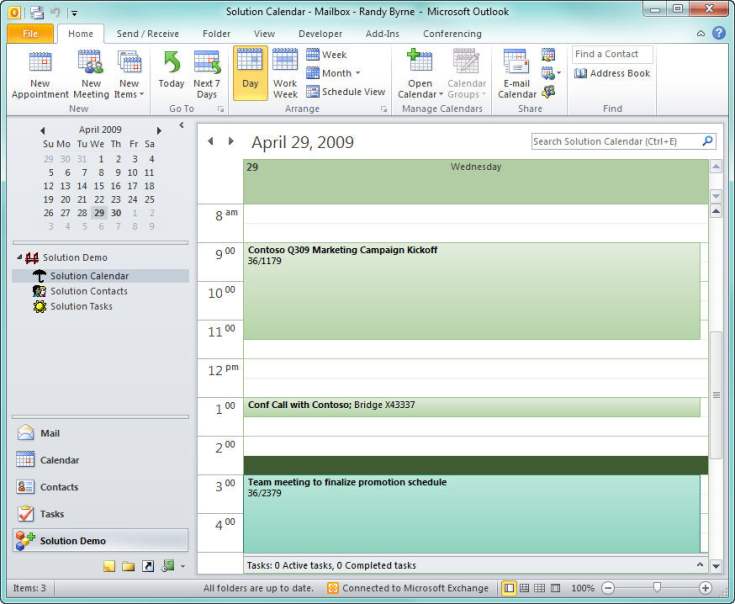Open the Publish Online dropdown icon
This screenshot has width=735, height=604.
pos(551,73)
